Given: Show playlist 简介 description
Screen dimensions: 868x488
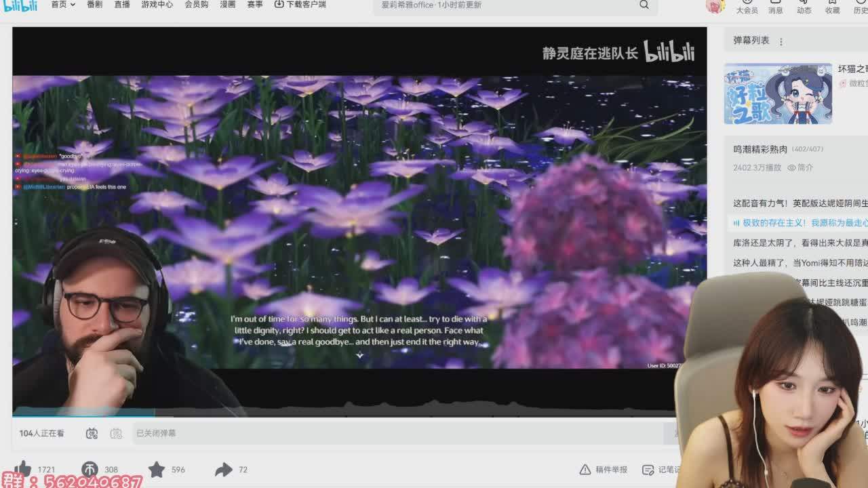Looking at the screenshot, I should [800, 167].
